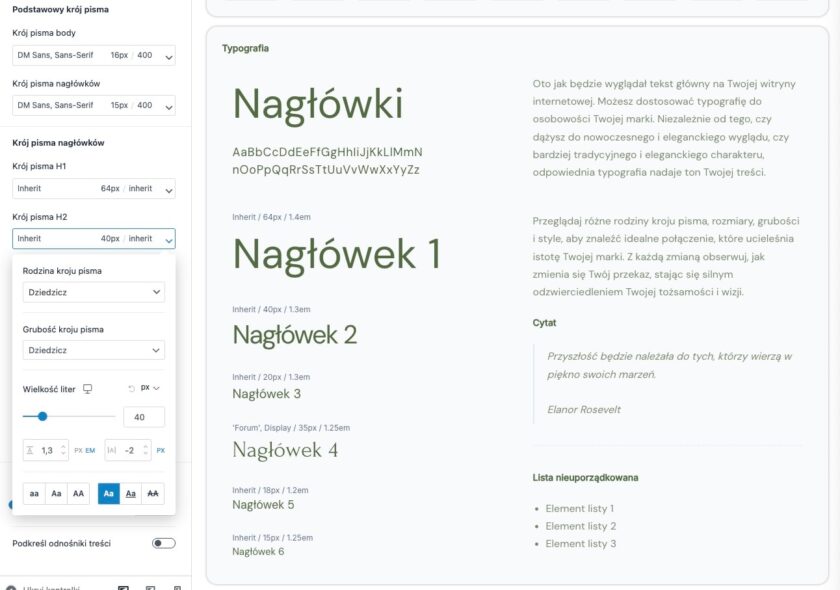Expand Krój pisma body font selector
The image size is (840, 590).
tap(93, 56)
